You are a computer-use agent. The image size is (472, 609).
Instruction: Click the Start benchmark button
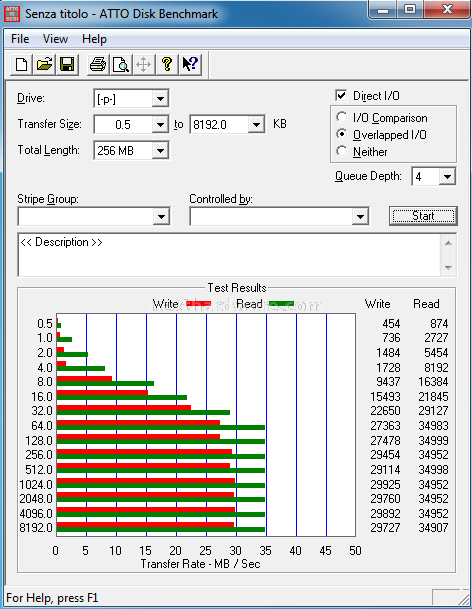click(423, 216)
